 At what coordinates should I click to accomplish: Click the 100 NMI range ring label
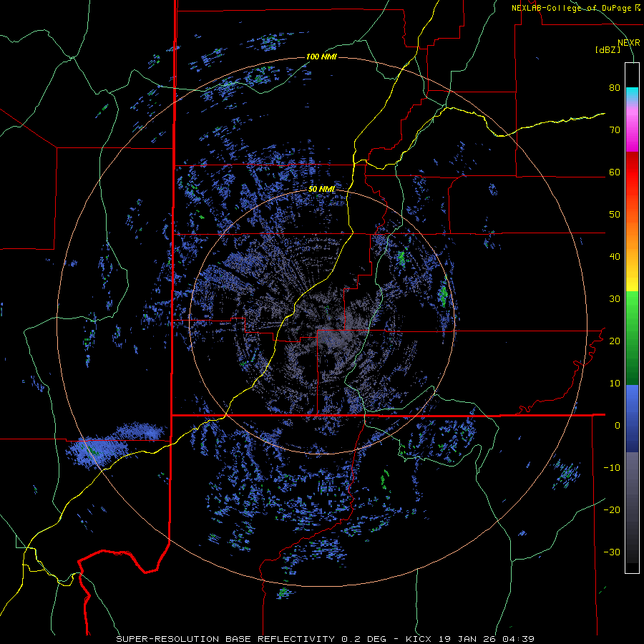[321, 57]
